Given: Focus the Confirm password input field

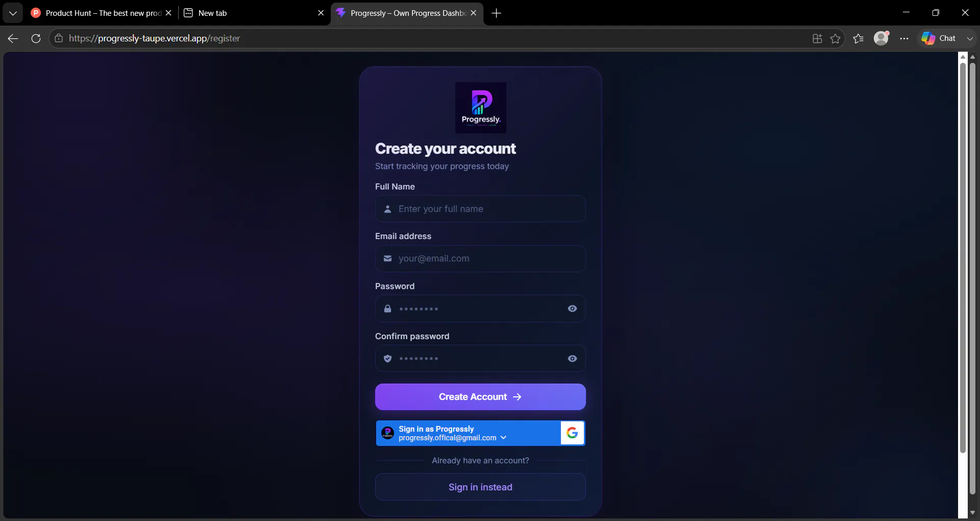Looking at the screenshot, I should [480, 359].
